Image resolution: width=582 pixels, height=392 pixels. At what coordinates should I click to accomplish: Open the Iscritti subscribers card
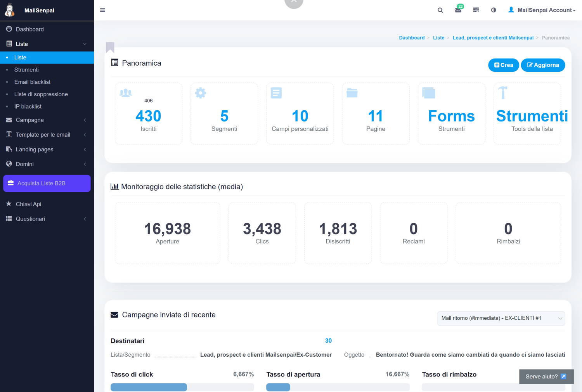click(x=149, y=114)
